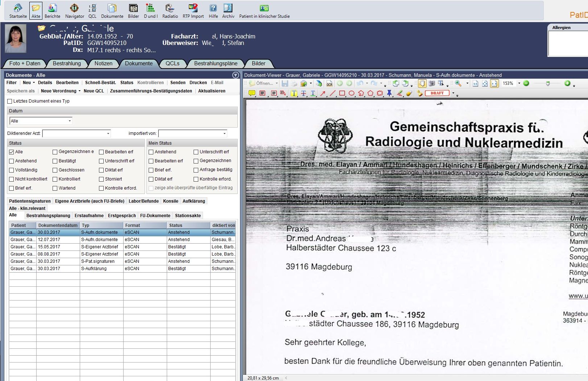Adjust the document viewer zoom slider

[x=548, y=84]
